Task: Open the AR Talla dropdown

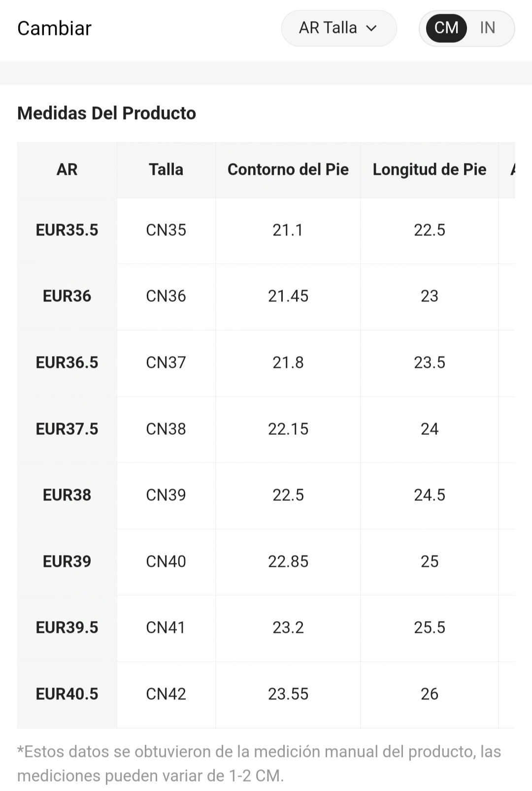Action: [x=339, y=28]
